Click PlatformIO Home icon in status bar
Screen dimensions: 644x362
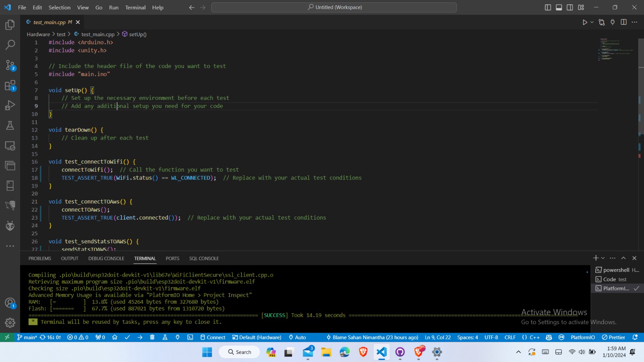[115, 337]
